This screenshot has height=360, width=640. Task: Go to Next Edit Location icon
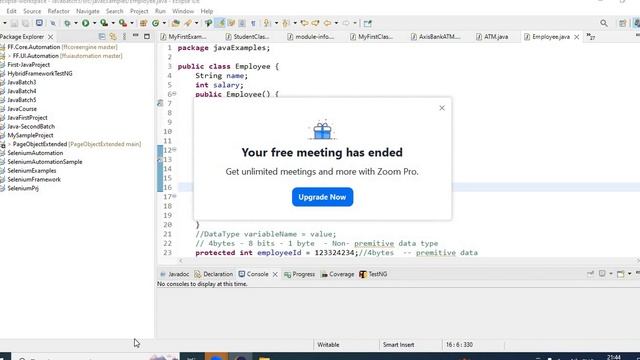pos(315,23)
